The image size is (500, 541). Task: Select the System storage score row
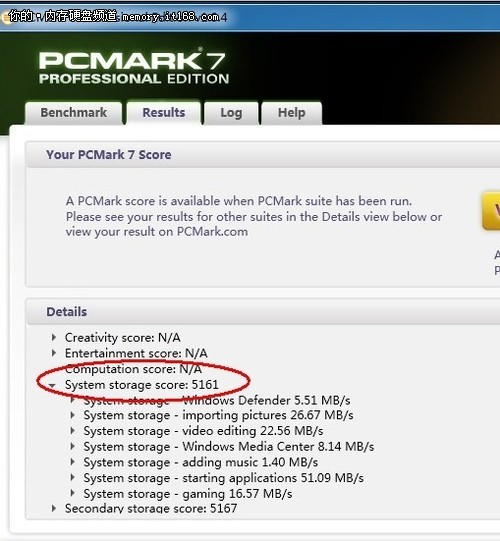click(x=142, y=385)
